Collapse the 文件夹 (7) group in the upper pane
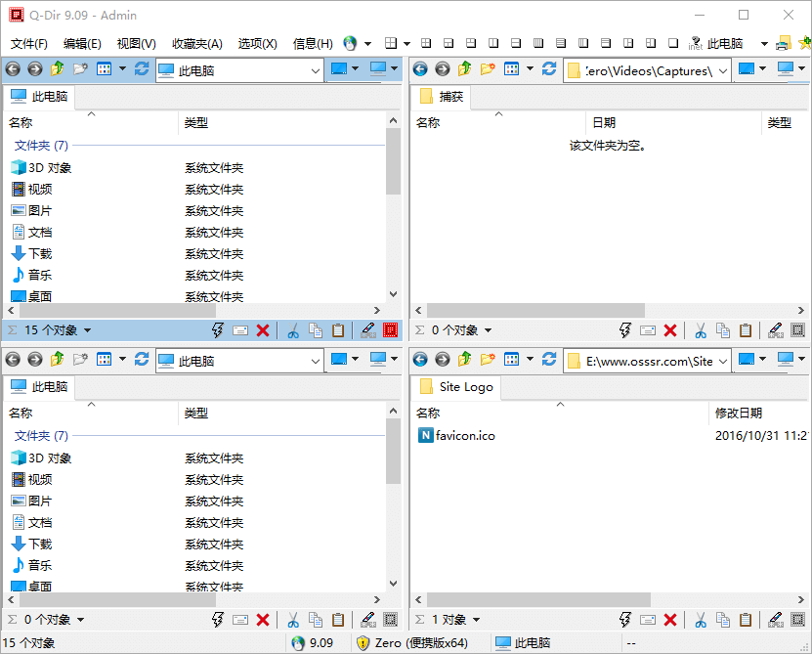Screen dimensions: 812x654 tap(41, 145)
